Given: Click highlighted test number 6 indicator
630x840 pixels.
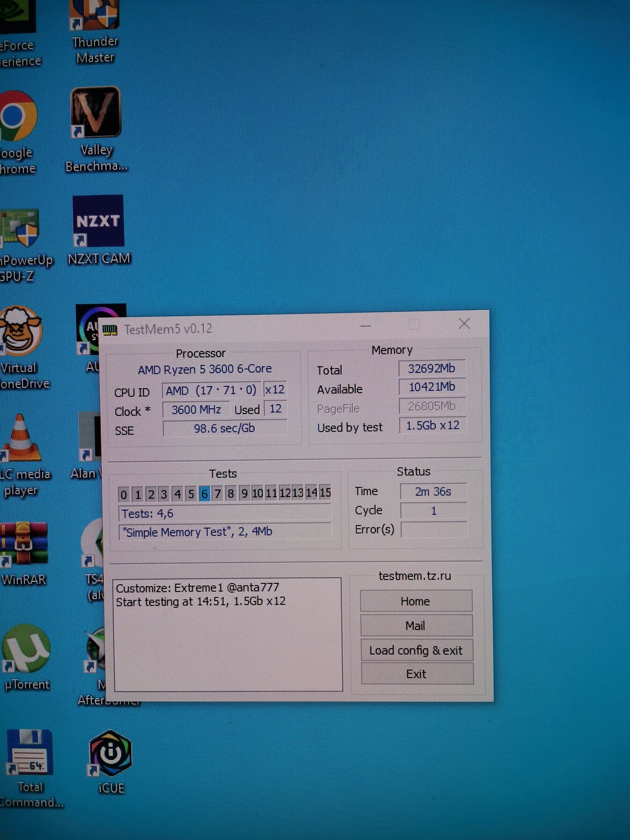Looking at the screenshot, I should pos(204,493).
